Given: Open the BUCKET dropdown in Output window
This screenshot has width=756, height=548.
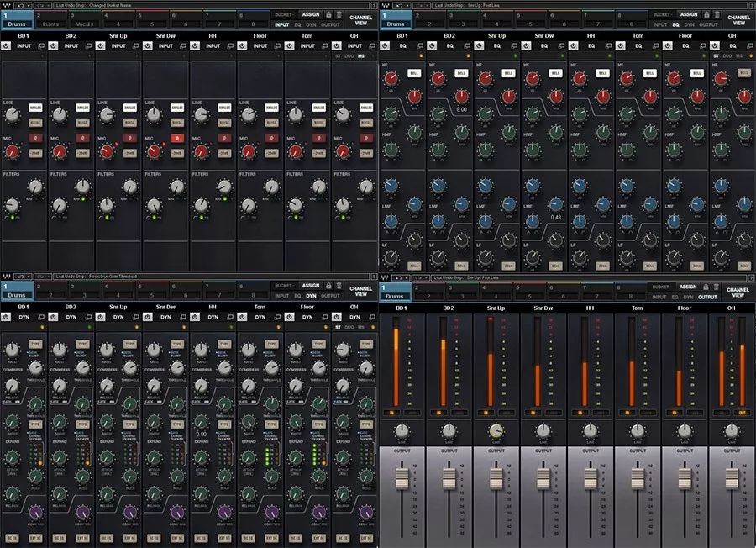Looking at the screenshot, I should click(662, 287).
